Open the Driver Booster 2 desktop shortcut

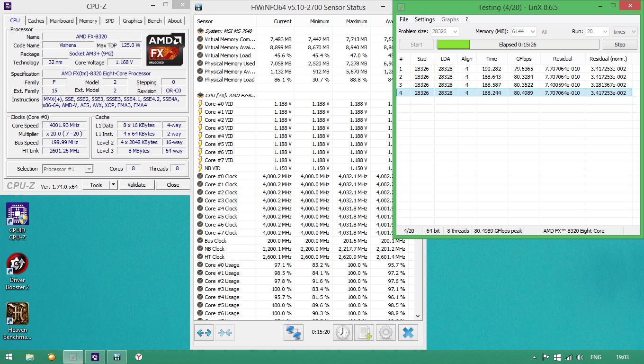(x=18, y=272)
